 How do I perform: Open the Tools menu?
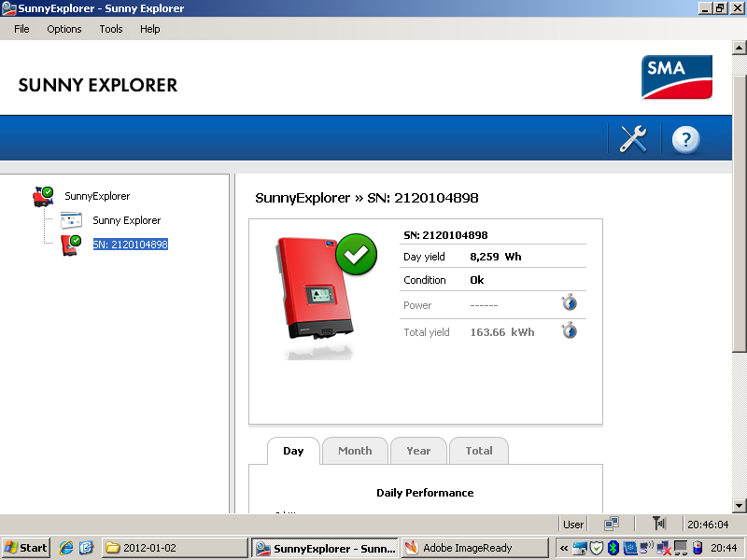(x=111, y=29)
